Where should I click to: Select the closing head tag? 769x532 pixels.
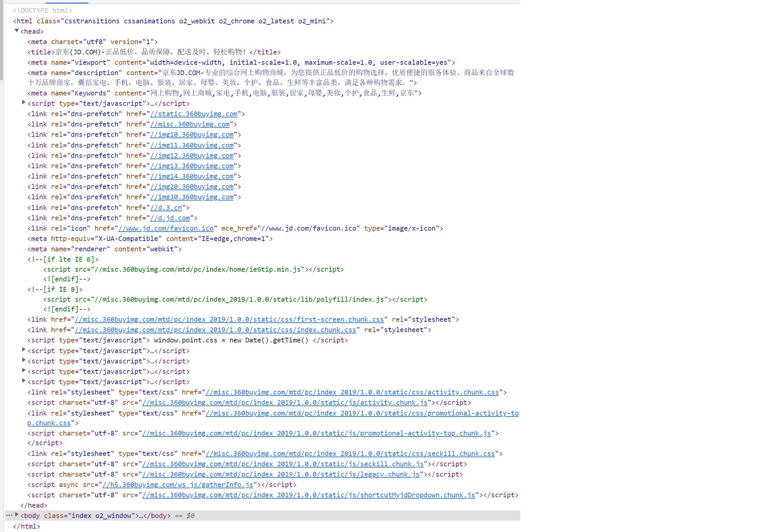(x=34, y=505)
